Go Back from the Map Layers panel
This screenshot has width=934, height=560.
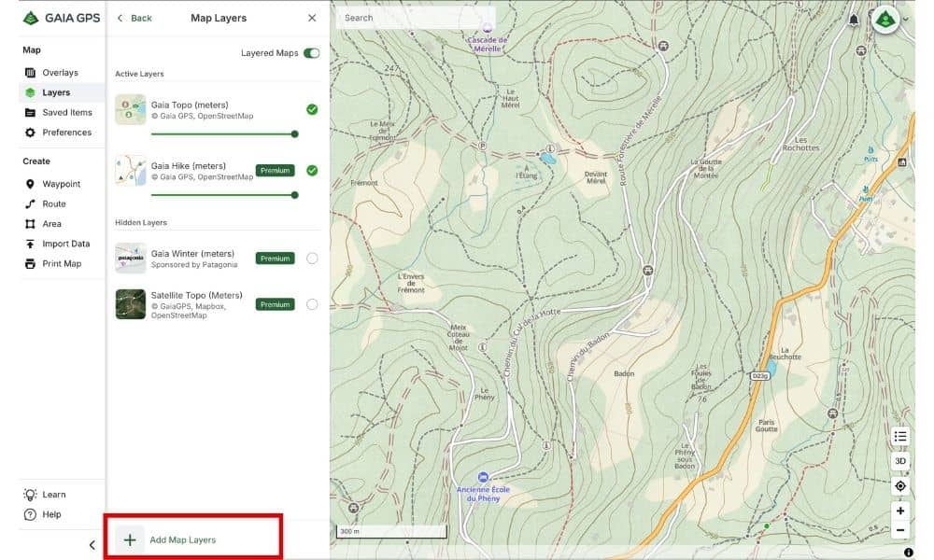tap(134, 18)
